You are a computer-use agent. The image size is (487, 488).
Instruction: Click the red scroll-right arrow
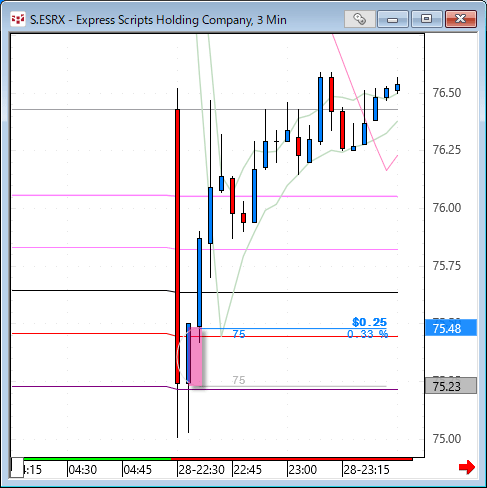(467, 467)
